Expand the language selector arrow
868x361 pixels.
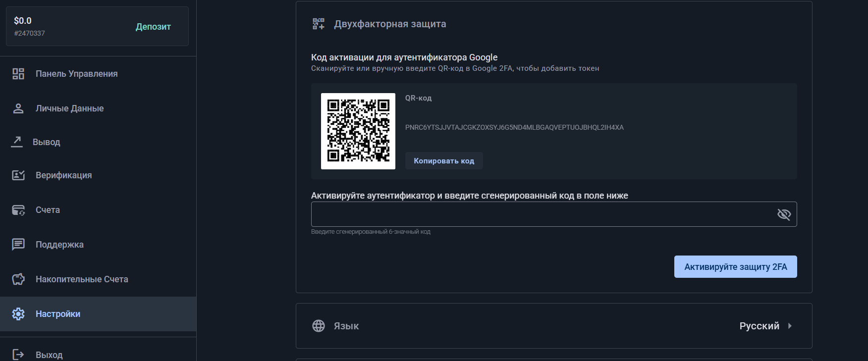(x=790, y=326)
